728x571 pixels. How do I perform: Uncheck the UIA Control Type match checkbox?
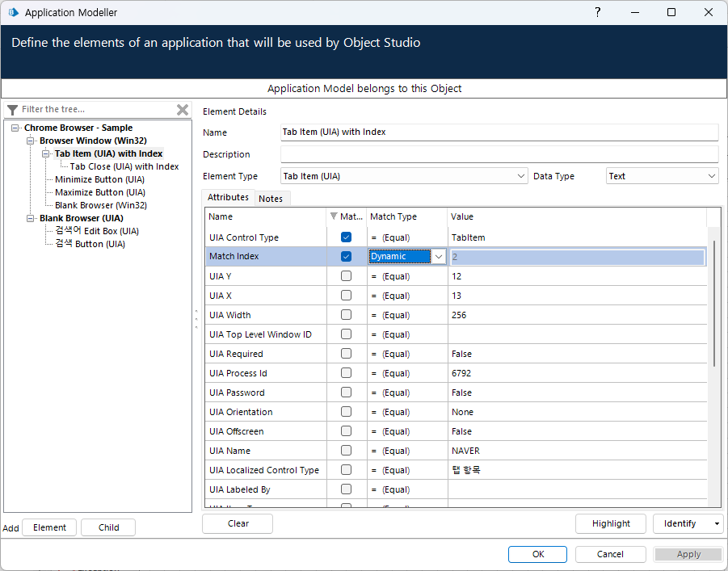[x=346, y=237]
